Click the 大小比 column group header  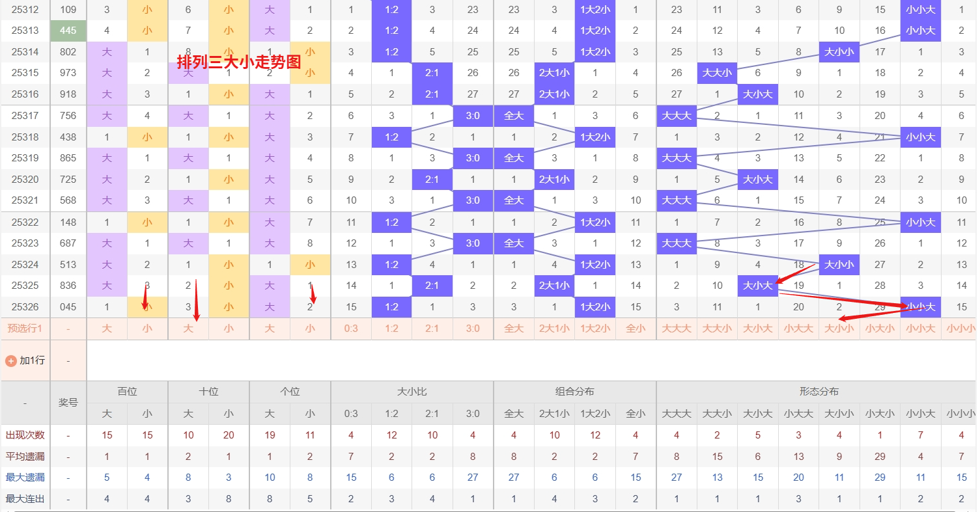[x=412, y=392]
